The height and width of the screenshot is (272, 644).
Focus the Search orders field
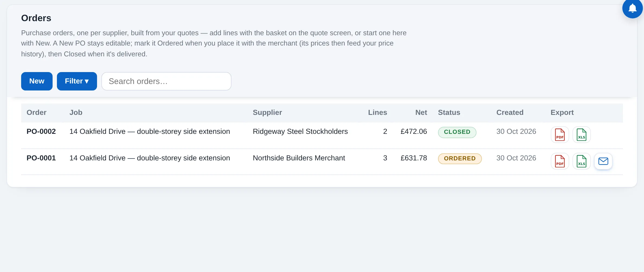(166, 81)
